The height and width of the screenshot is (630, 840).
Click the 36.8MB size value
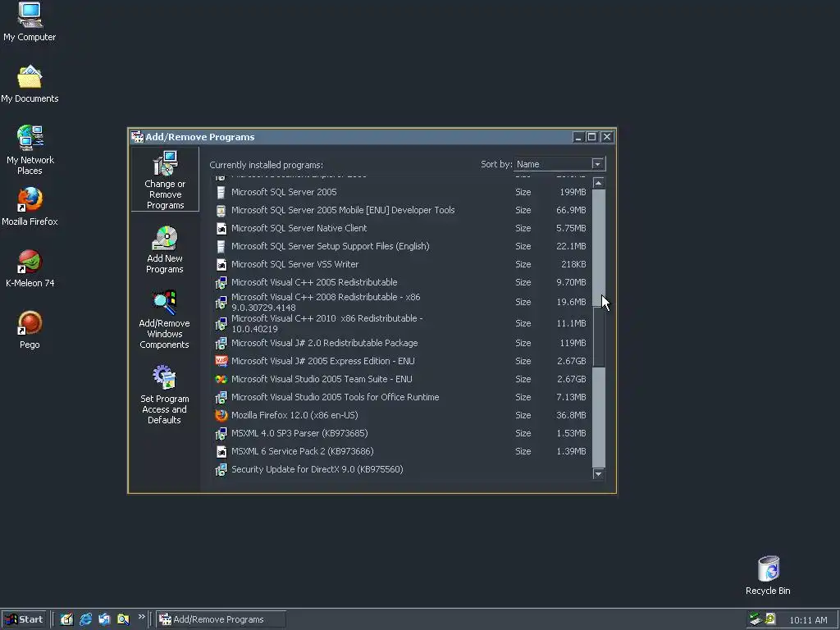tap(571, 415)
